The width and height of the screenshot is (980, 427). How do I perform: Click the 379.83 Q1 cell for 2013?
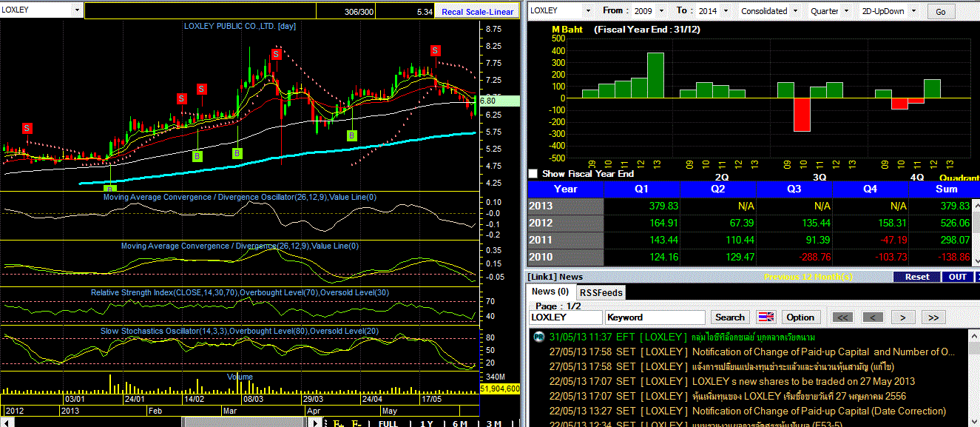[x=643, y=206]
